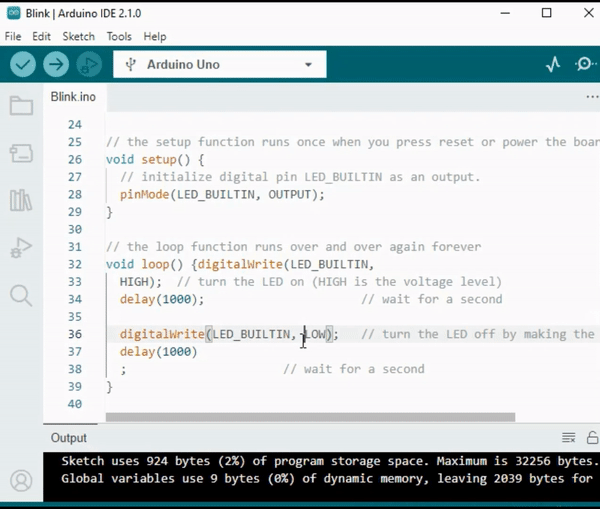The width and height of the screenshot is (600, 509).
Task: Open the Help menu
Action: point(155,37)
